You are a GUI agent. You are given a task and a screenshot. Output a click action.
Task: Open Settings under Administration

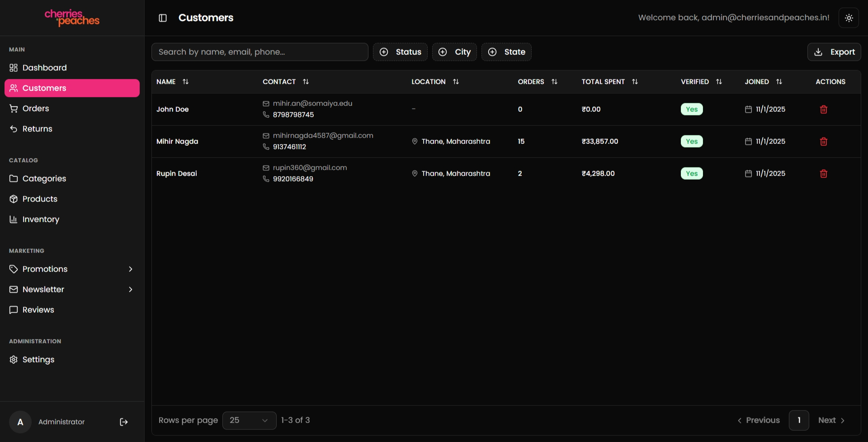72,359
